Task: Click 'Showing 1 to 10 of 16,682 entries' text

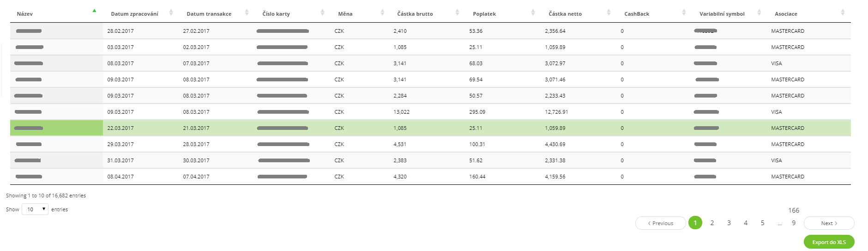Action: click(46, 196)
